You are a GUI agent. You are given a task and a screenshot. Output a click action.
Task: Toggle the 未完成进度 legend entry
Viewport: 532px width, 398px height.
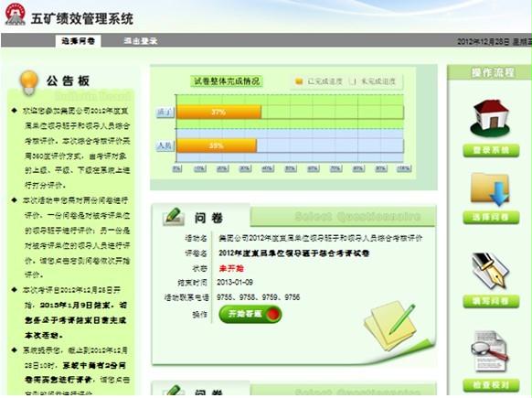[x=373, y=81]
